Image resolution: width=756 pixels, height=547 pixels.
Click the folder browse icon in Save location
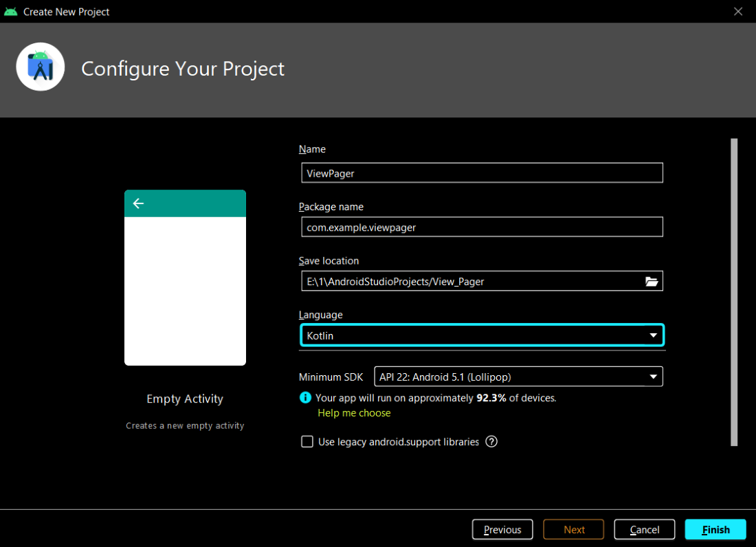tap(652, 282)
